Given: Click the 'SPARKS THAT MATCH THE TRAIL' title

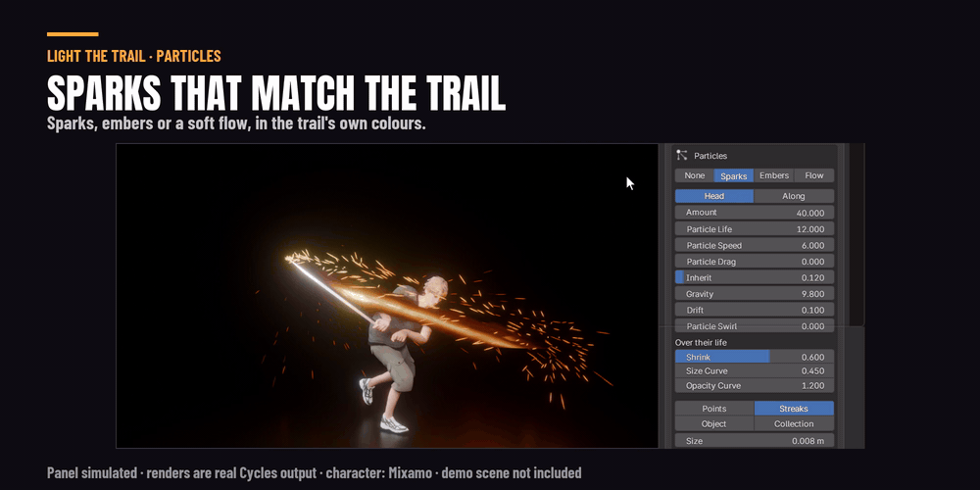Looking at the screenshot, I should click(x=276, y=93).
